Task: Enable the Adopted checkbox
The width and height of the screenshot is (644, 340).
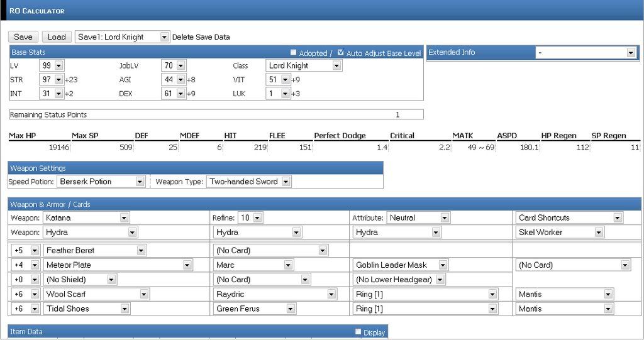Action: (x=293, y=53)
